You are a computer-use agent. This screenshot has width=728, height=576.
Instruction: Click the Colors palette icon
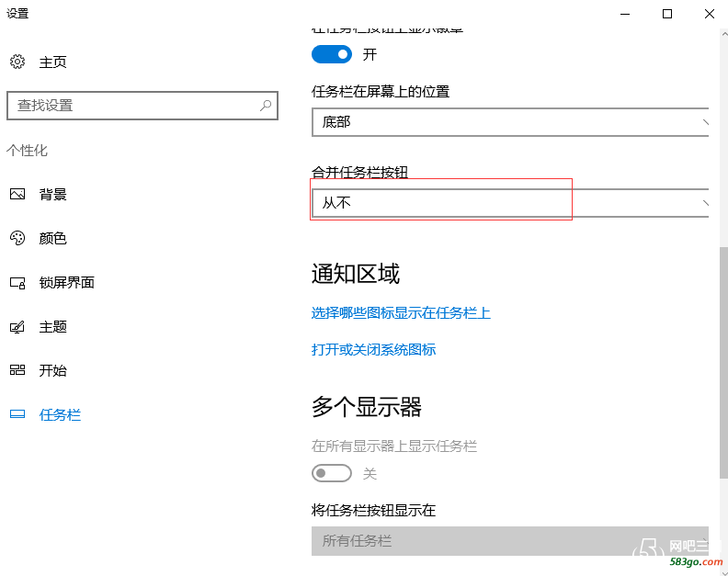17,238
